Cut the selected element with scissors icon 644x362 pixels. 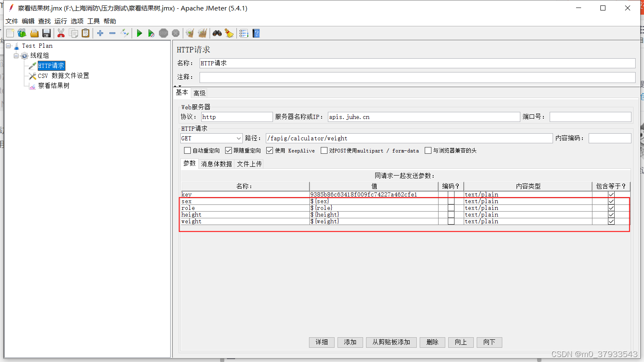point(61,33)
